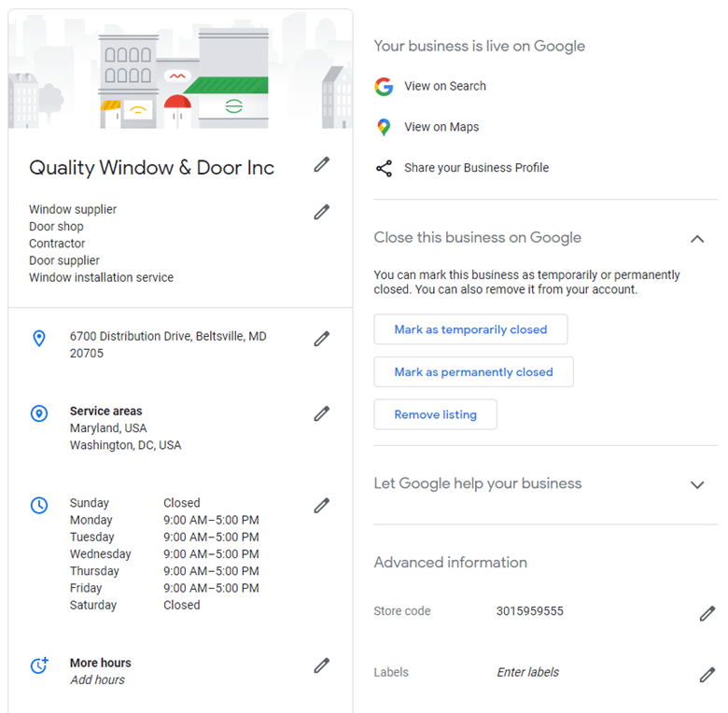
Task: Click the Google G logo icon
Action: 384,87
